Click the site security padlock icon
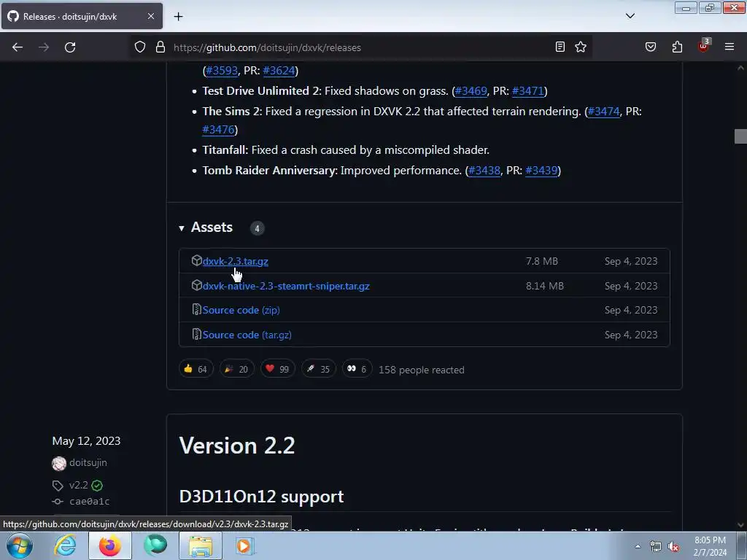 point(160,47)
